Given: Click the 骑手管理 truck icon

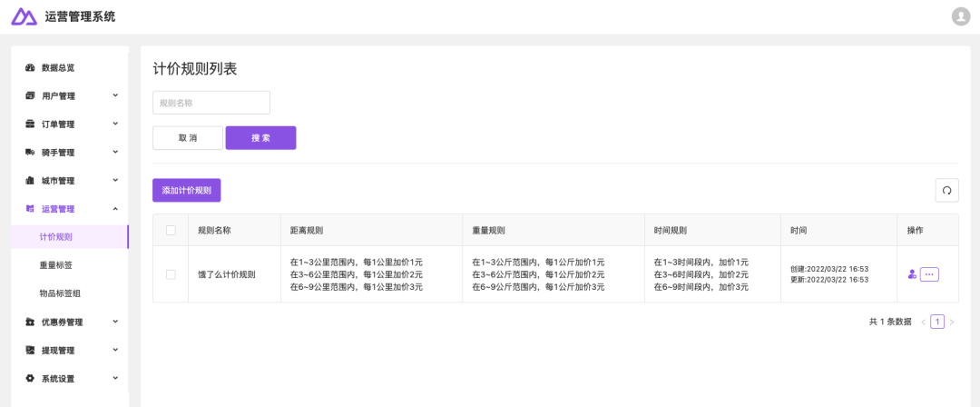Looking at the screenshot, I should pyautogui.click(x=30, y=153).
